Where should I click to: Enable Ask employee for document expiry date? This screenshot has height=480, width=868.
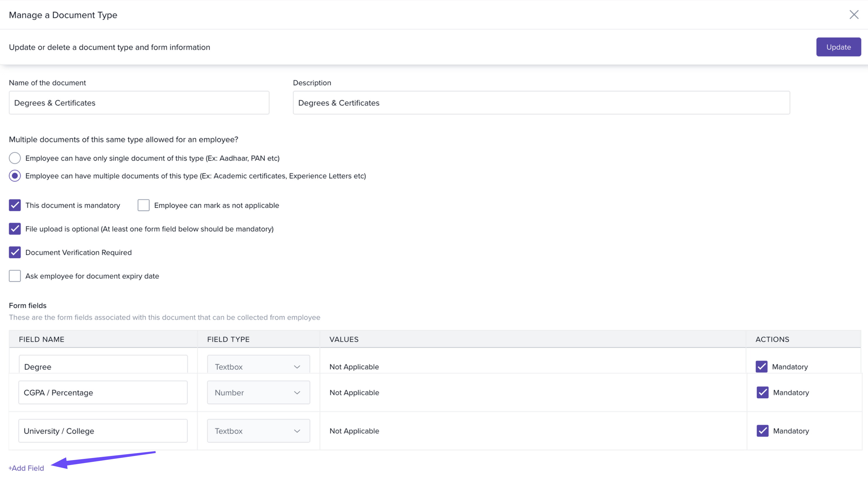(15, 276)
